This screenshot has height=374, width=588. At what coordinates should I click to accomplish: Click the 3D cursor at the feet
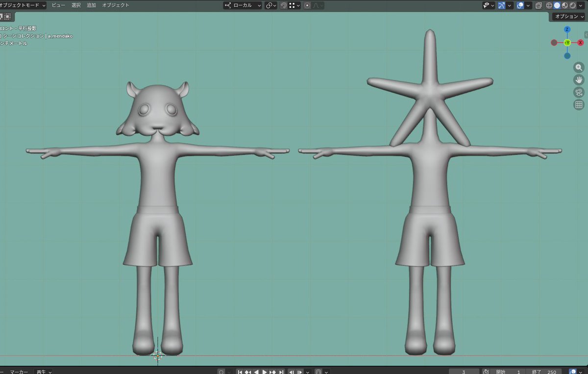tap(158, 356)
